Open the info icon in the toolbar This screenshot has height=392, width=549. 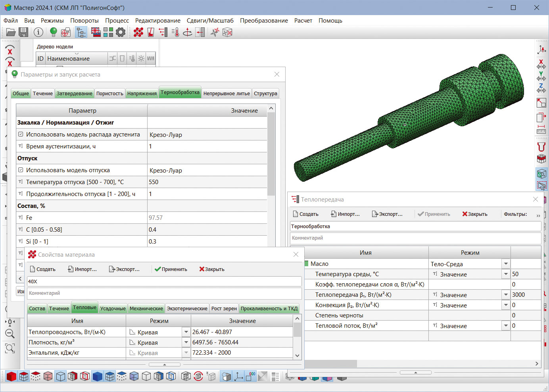tap(38, 32)
